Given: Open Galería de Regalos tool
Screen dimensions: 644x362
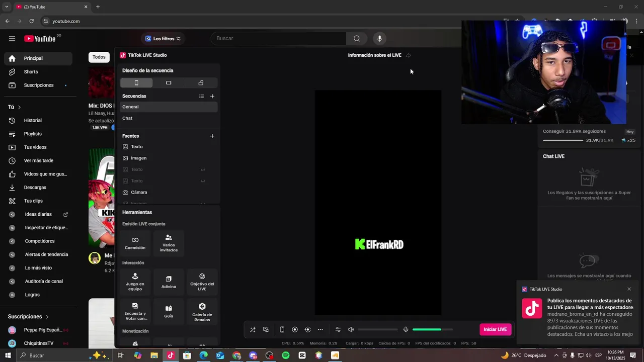Looking at the screenshot, I should tap(202, 312).
